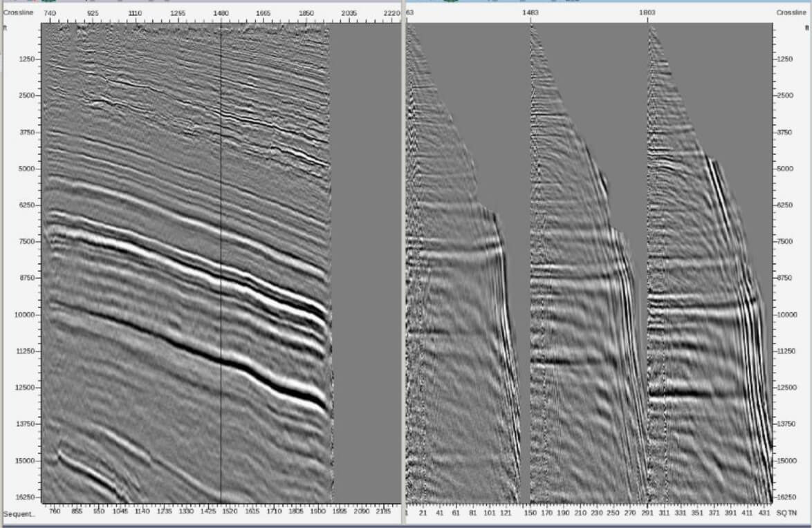812x528 pixels.
Task: Click trace number tick 431
Action: [764, 513]
